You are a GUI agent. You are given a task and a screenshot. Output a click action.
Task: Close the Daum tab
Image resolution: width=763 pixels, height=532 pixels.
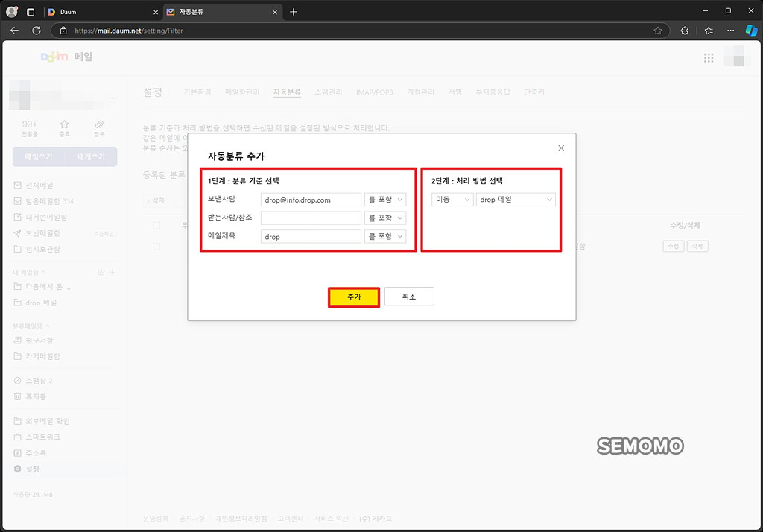(156, 12)
